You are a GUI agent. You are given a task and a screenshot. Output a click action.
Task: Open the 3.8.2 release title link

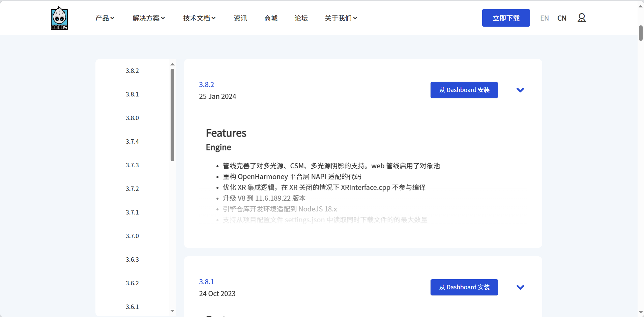pos(206,85)
